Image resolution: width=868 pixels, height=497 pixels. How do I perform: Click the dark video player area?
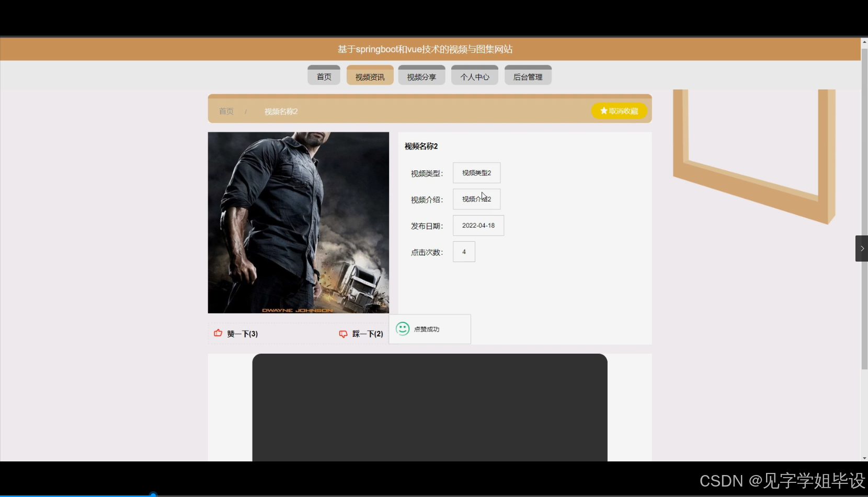[430, 408]
